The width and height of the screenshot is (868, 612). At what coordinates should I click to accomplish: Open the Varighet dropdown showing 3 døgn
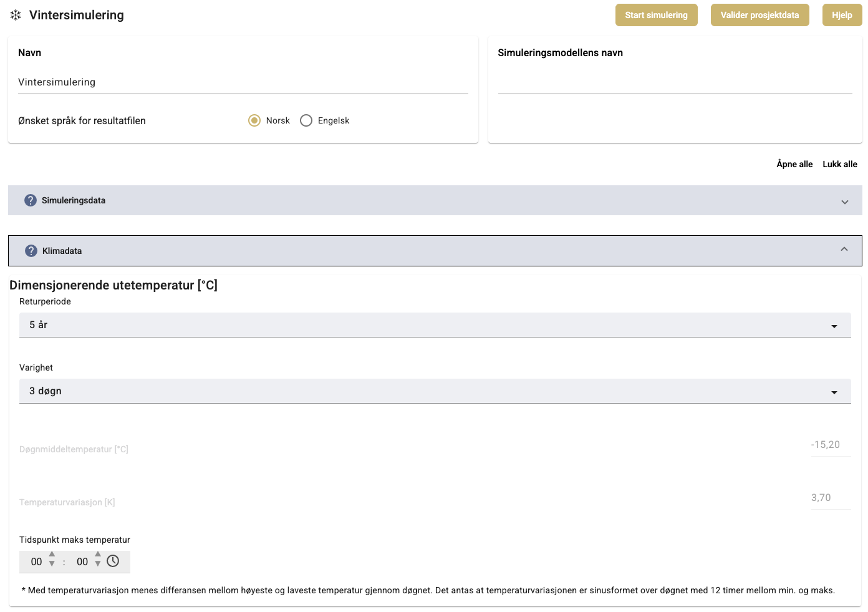tap(435, 391)
